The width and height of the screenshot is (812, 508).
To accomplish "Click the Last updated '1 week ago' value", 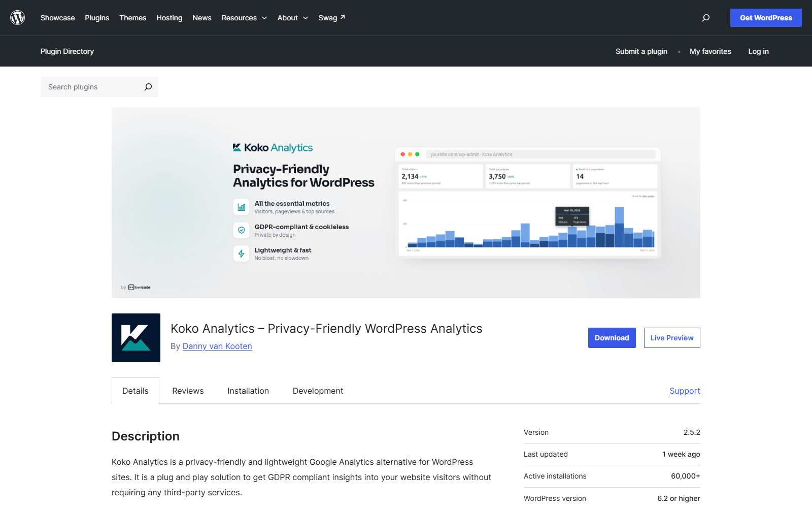I will tap(681, 454).
